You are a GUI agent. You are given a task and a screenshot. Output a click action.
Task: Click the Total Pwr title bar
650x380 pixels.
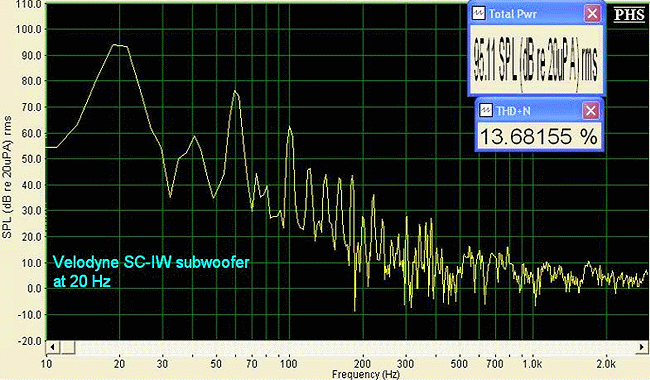[x=526, y=14]
